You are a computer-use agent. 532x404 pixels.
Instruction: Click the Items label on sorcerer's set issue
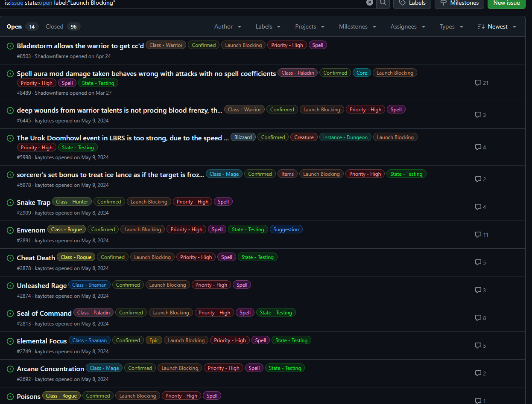[x=287, y=174]
